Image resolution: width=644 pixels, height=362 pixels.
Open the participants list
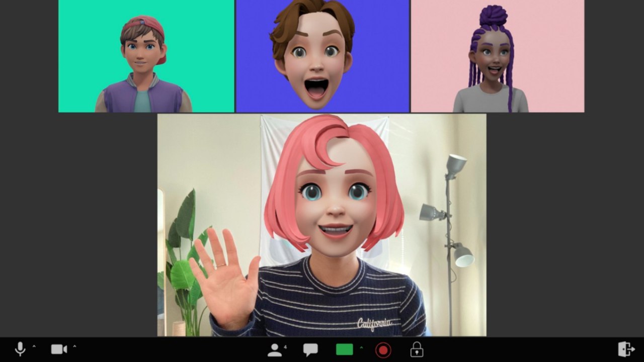(274, 349)
